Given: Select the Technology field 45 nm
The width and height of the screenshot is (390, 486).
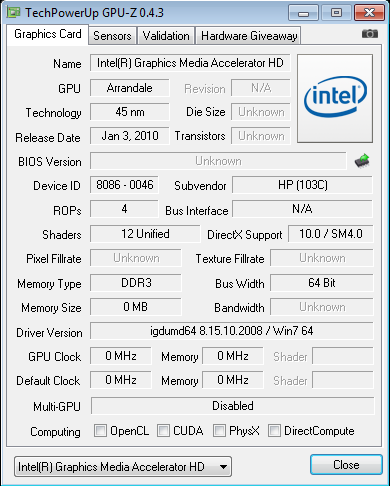Looking at the screenshot, I should [x=129, y=112].
